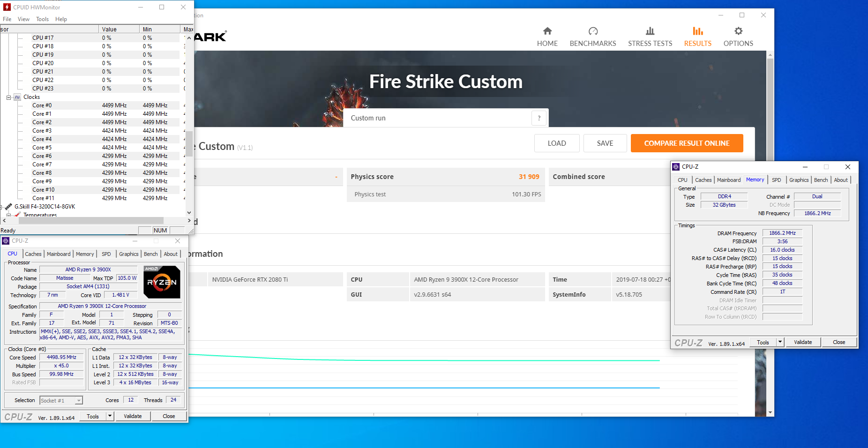The width and height of the screenshot is (868, 448).
Task: Open File menu in HWMonitor
Action: coord(7,19)
